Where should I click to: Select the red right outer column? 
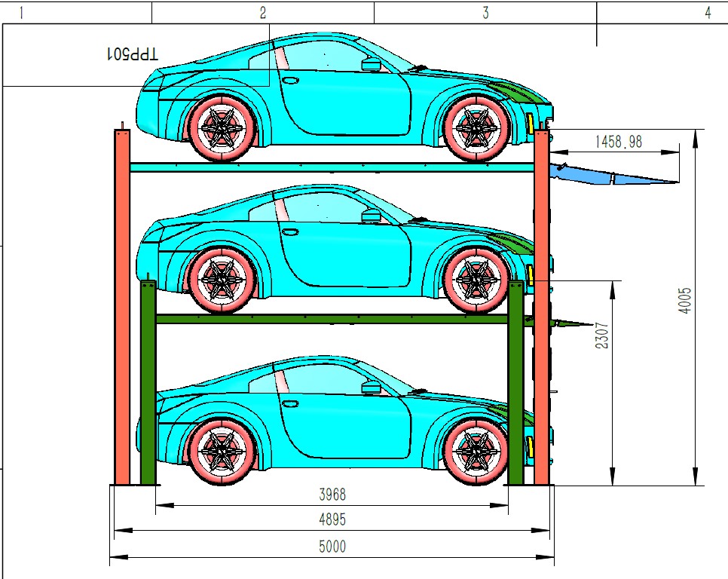(x=541, y=308)
